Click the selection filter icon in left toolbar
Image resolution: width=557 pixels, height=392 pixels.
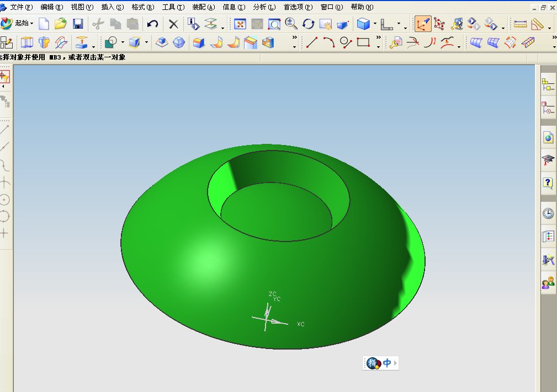coord(4,76)
